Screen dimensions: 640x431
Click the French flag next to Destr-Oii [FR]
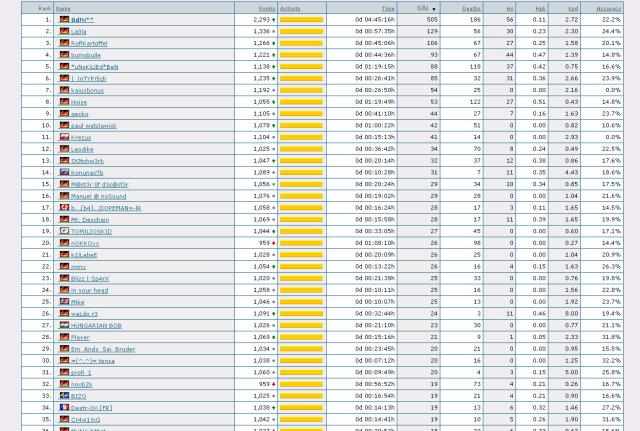click(x=65, y=408)
